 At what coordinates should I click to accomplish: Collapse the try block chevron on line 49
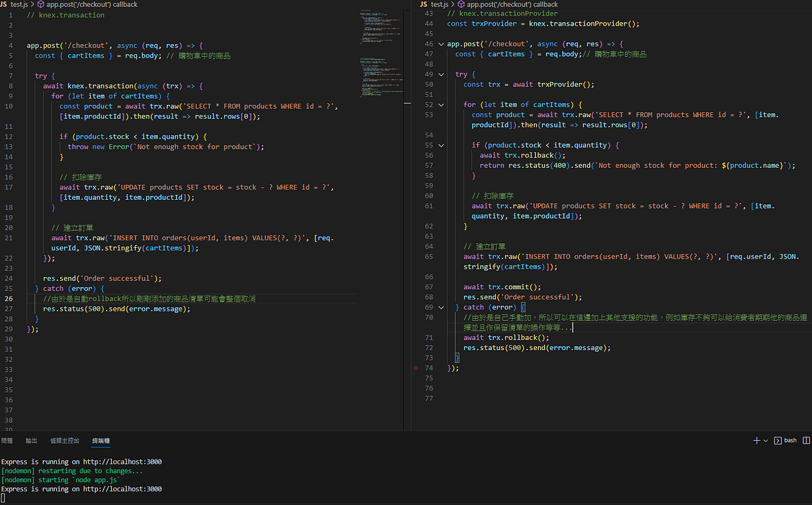[x=441, y=74]
